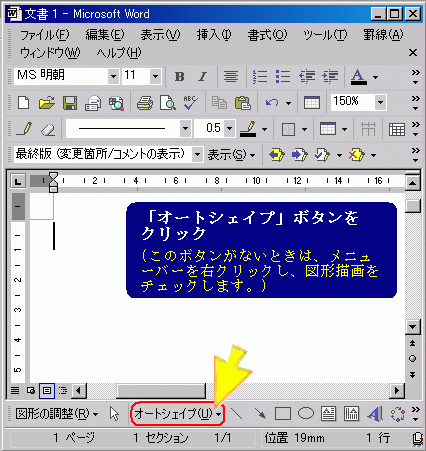This screenshot has height=451, width=426.
Task: Expand the MS 明朝 font dropdown
Action: [x=113, y=76]
